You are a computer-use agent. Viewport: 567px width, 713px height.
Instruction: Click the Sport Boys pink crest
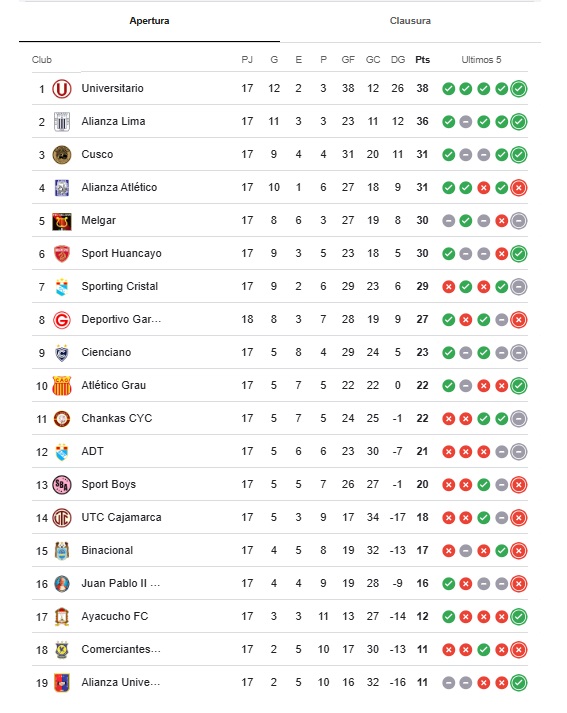(x=62, y=485)
